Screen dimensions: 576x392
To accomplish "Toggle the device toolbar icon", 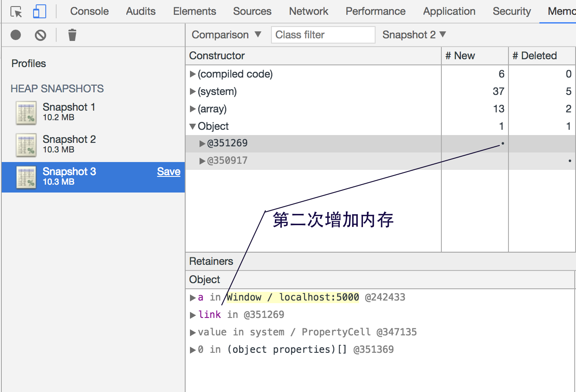I will pyautogui.click(x=39, y=11).
